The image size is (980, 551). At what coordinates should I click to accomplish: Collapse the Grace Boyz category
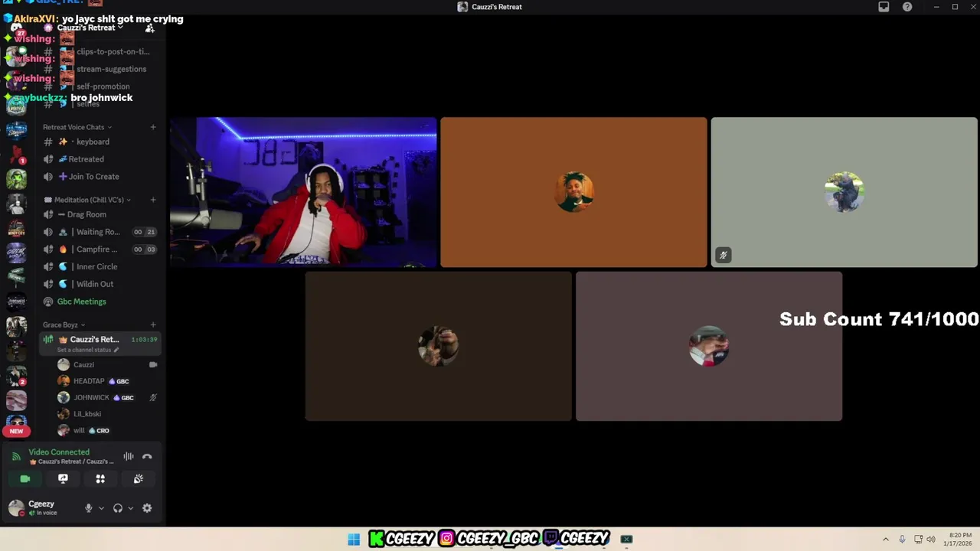pyautogui.click(x=64, y=324)
